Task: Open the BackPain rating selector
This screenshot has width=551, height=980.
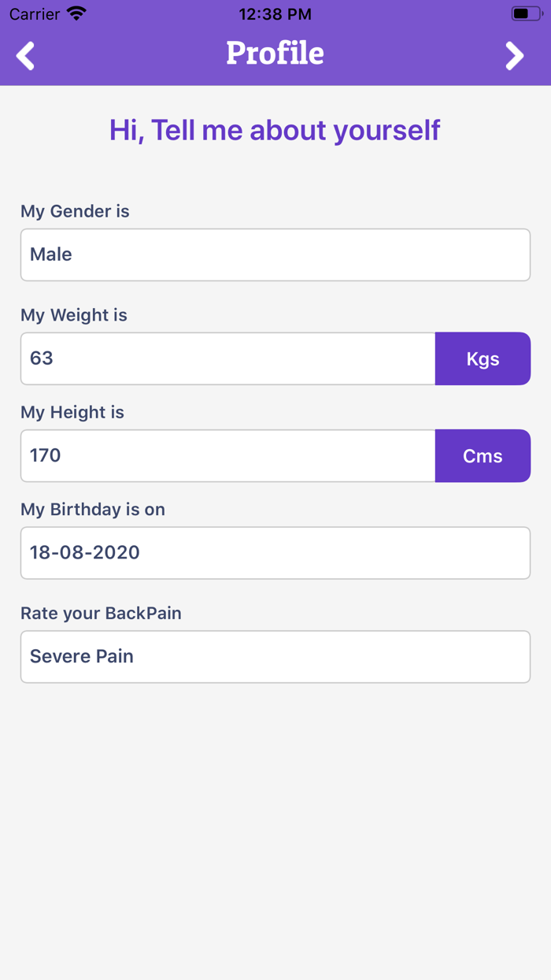Action: pyautogui.click(x=275, y=656)
